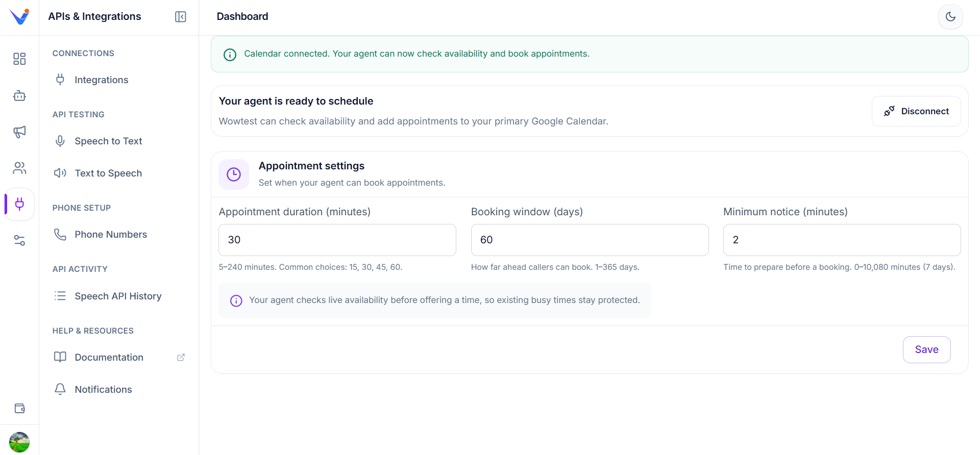
Task: Click the API TESTING section label
Action: 78,114
